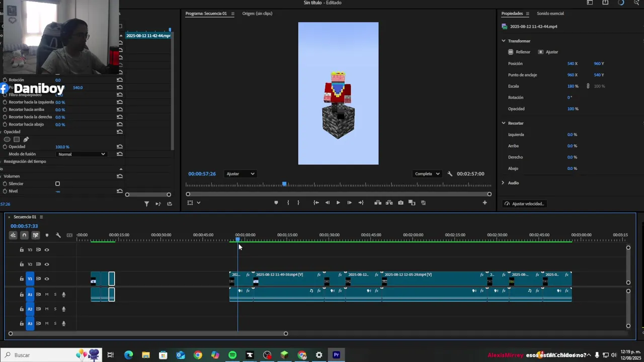Screen dimensions: 644x362
Task: Target the V1 video track
Action: pos(30,279)
